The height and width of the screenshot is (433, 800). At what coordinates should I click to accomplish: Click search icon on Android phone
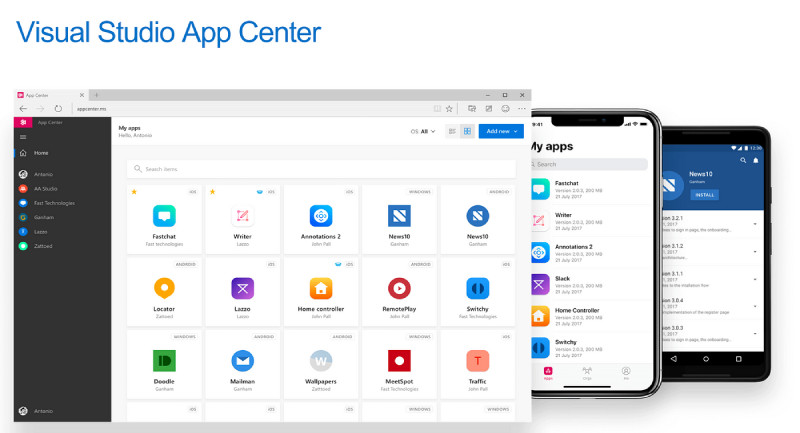pyautogui.click(x=743, y=160)
